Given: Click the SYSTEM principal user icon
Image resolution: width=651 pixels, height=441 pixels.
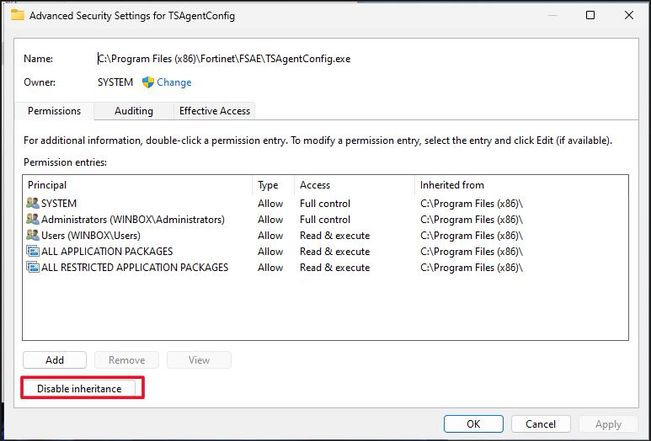Looking at the screenshot, I should (32, 203).
